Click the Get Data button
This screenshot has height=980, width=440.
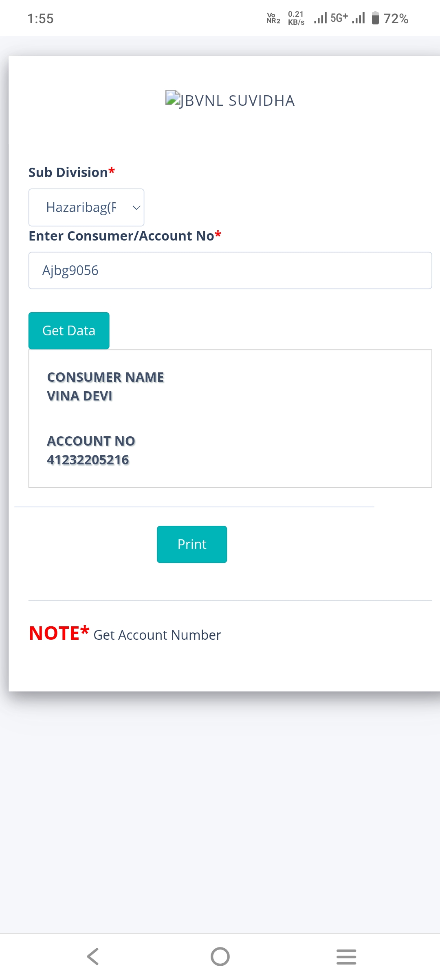[69, 330]
